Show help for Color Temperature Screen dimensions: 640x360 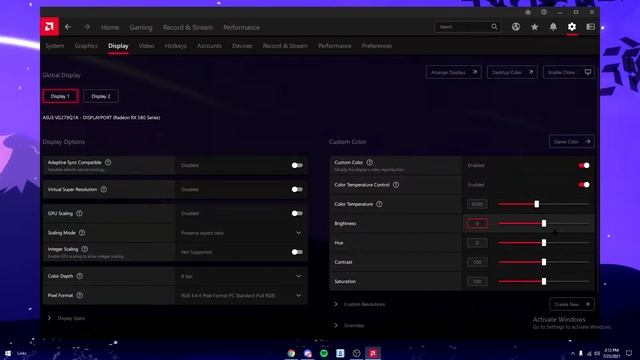click(379, 204)
